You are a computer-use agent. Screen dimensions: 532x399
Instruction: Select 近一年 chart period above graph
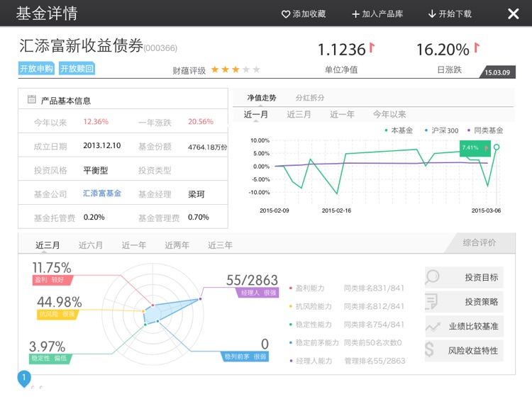click(x=342, y=115)
